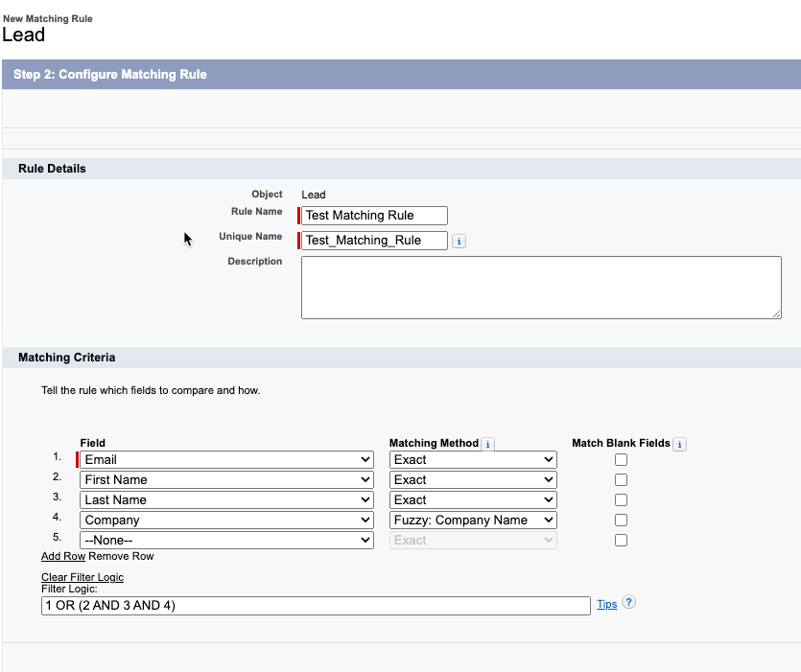Expand the Fuzzy: Company Name method dropdown
The width and height of the screenshot is (801, 672).
coord(473,520)
